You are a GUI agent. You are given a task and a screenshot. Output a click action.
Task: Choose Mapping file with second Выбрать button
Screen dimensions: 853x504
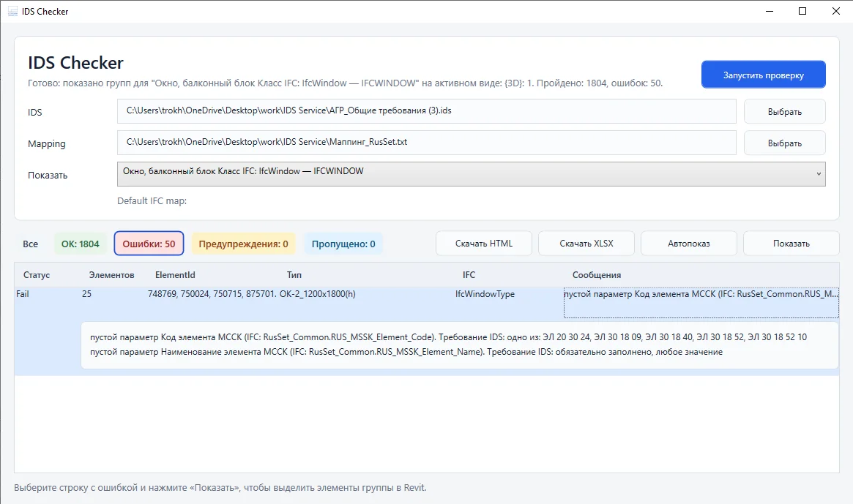tap(784, 143)
